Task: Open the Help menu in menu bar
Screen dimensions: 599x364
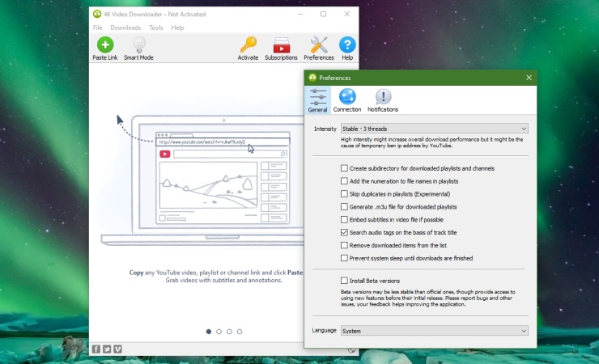Action: tap(177, 28)
